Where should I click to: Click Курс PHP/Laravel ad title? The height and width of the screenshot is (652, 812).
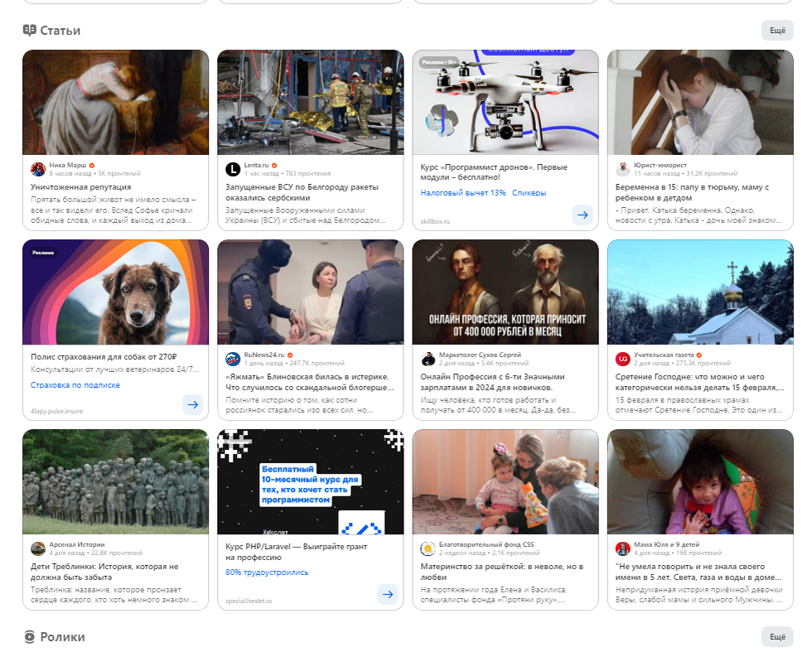(296, 552)
